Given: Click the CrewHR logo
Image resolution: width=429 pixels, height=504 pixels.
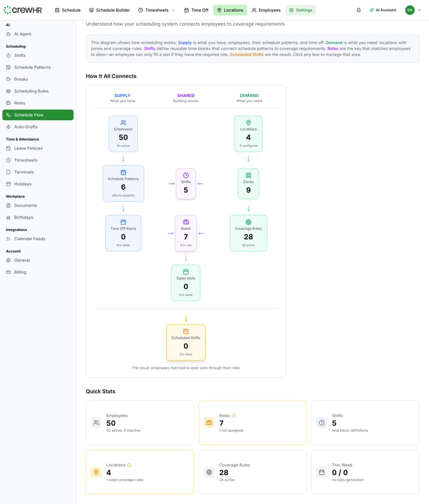Looking at the screenshot, I should [24, 10].
